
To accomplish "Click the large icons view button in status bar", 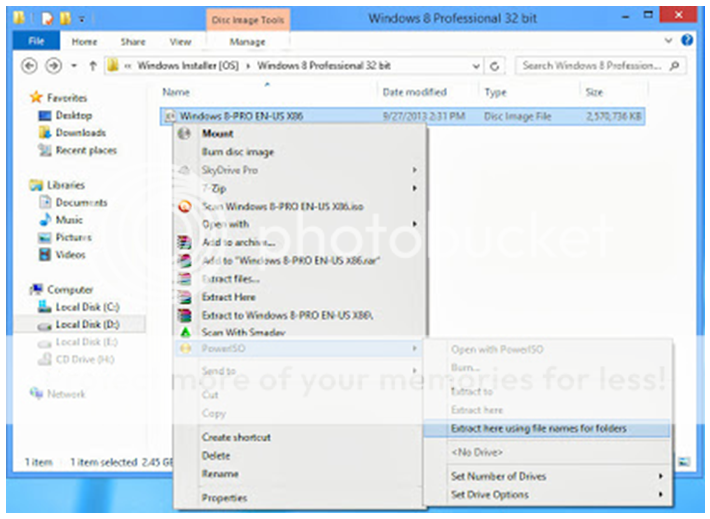I will coord(684,462).
